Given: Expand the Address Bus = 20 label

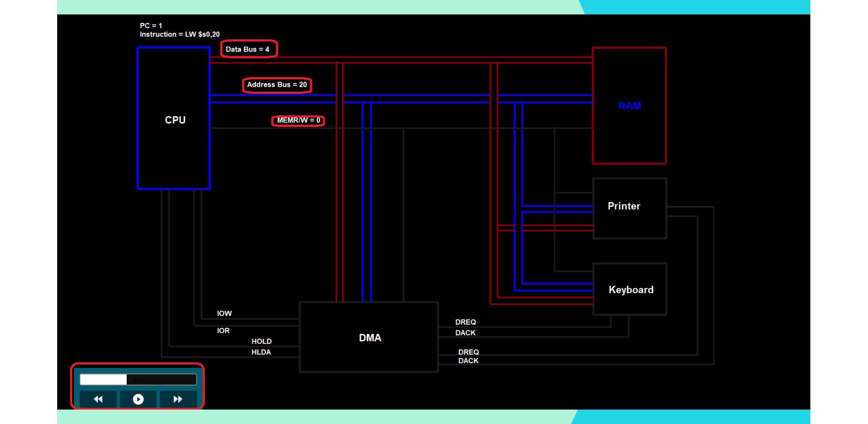Looking at the screenshot, I should click(x=277, y=84).
